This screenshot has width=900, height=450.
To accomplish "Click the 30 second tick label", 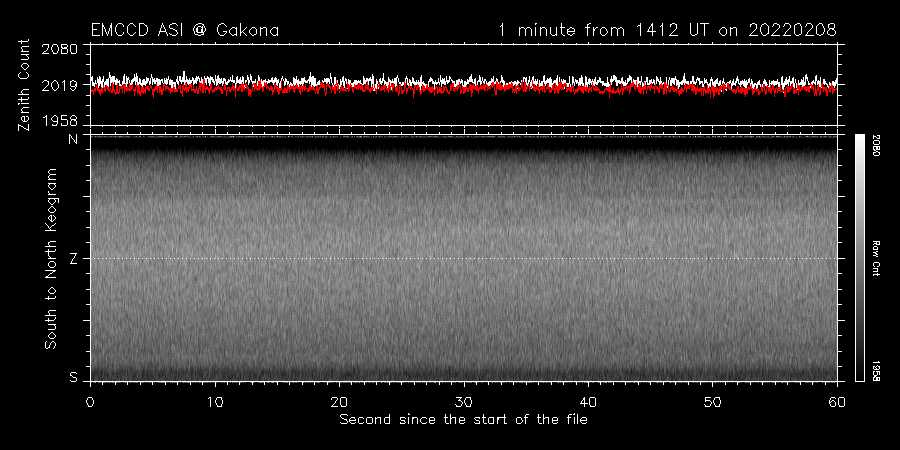I will (464, 402).
